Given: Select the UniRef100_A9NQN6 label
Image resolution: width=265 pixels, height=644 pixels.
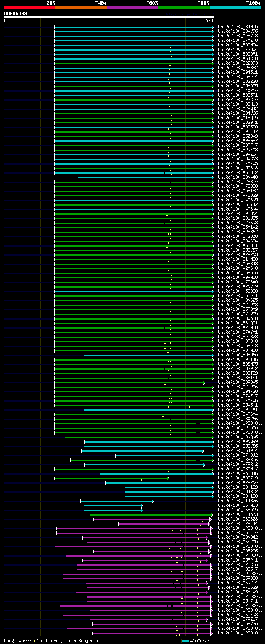Looking at the screenshot, I should pos(238,437).
